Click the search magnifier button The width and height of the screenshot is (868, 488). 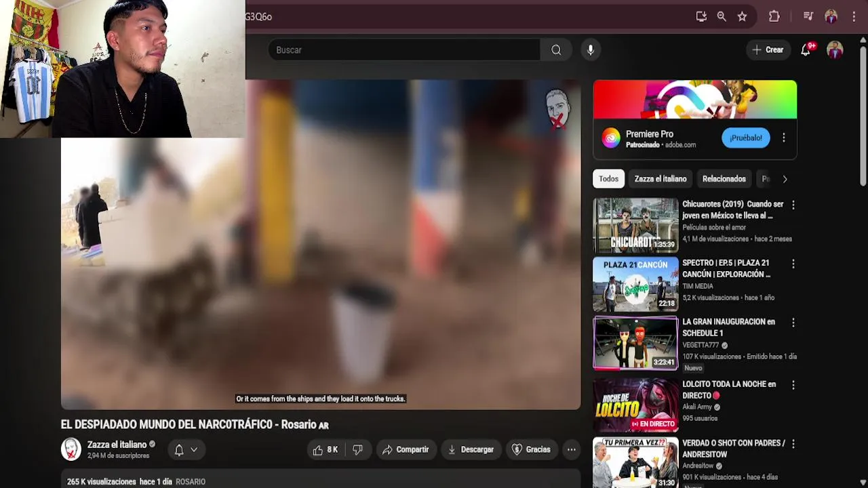556,49
